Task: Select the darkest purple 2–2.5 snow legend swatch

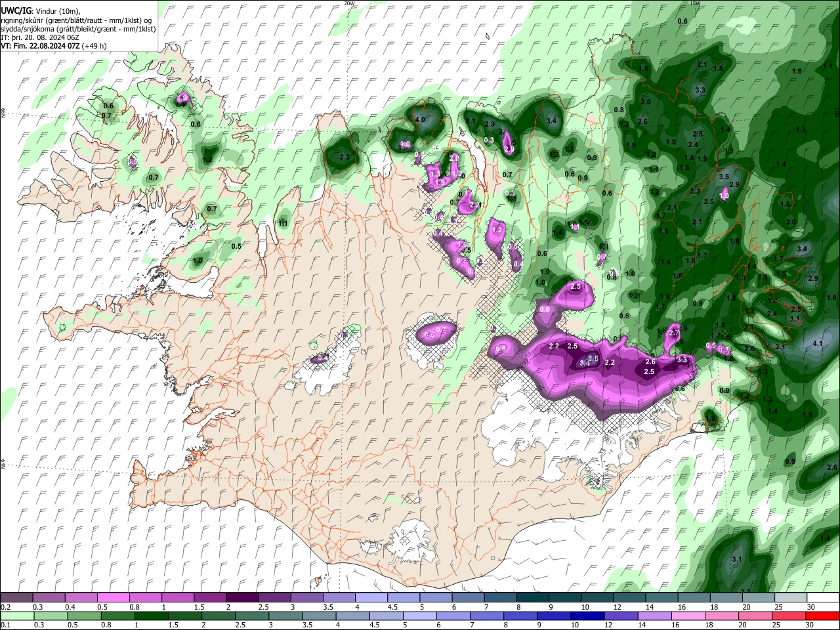Action: (242, 598)
